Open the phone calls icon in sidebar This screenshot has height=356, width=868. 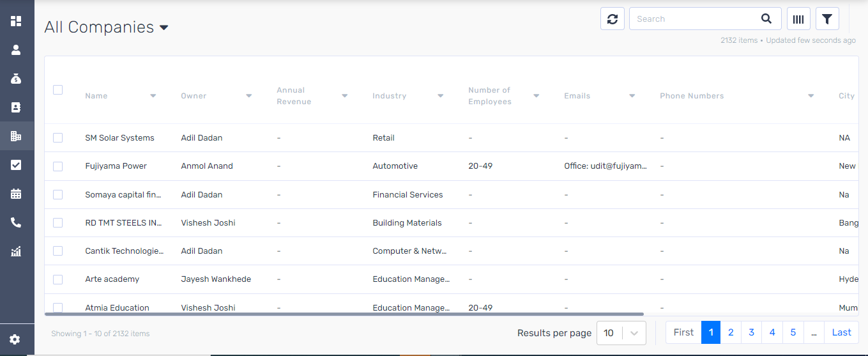pos(16,222)
